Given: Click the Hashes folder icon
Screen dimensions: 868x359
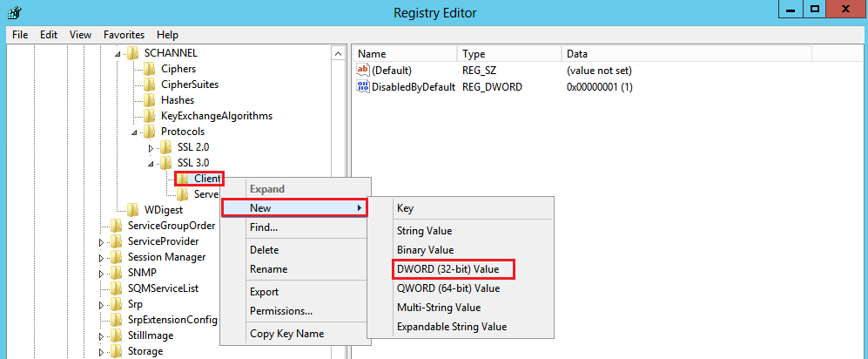Looking at the screenshot, I should tap(150, 100).
